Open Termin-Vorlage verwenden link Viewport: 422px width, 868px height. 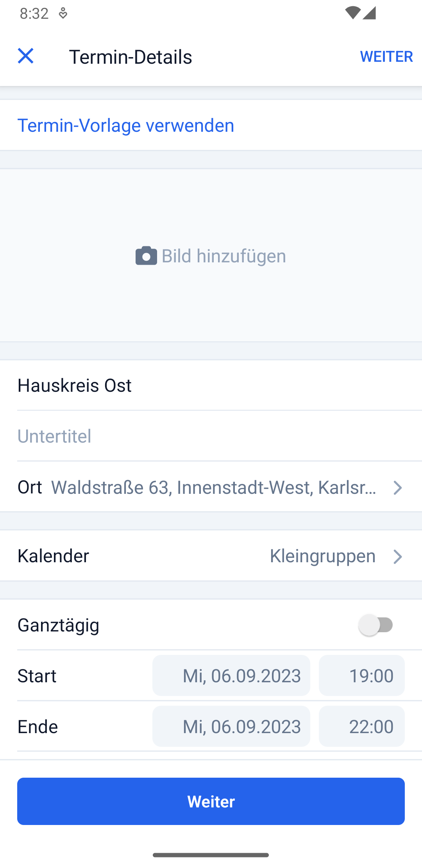click(126, 126)
